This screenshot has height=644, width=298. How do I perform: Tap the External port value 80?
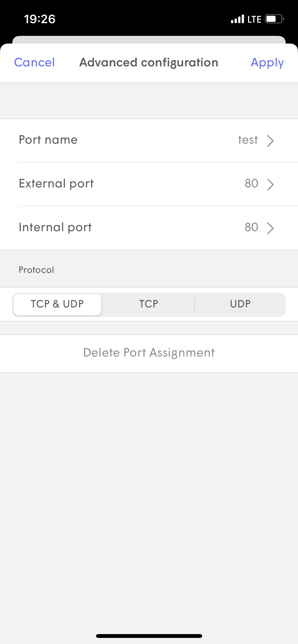(251, 184)
